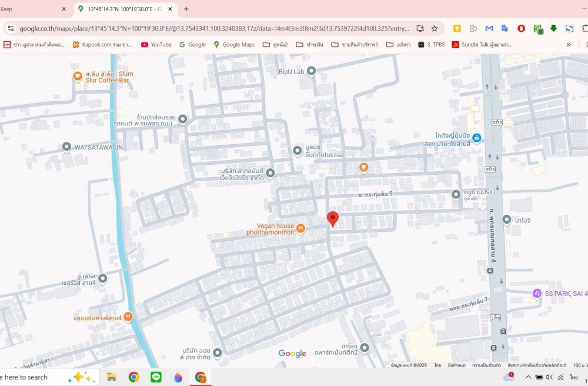Select the WATSATAWASIN place pin
The width and height of the screenshot is (588, 386).
tap(66, 147)
